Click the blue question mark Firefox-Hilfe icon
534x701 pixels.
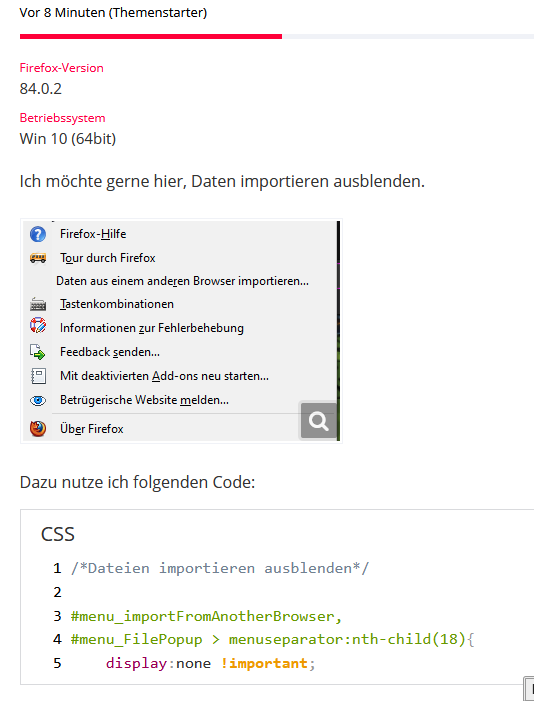pyautogui.click(x=38, y=234)
